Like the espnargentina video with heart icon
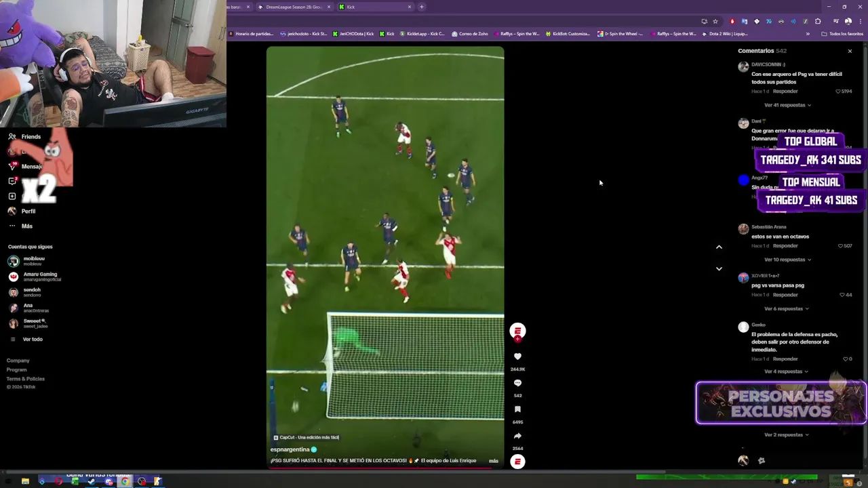The width and height of the screenshot is (868, 488). click(x=517, y=357)
